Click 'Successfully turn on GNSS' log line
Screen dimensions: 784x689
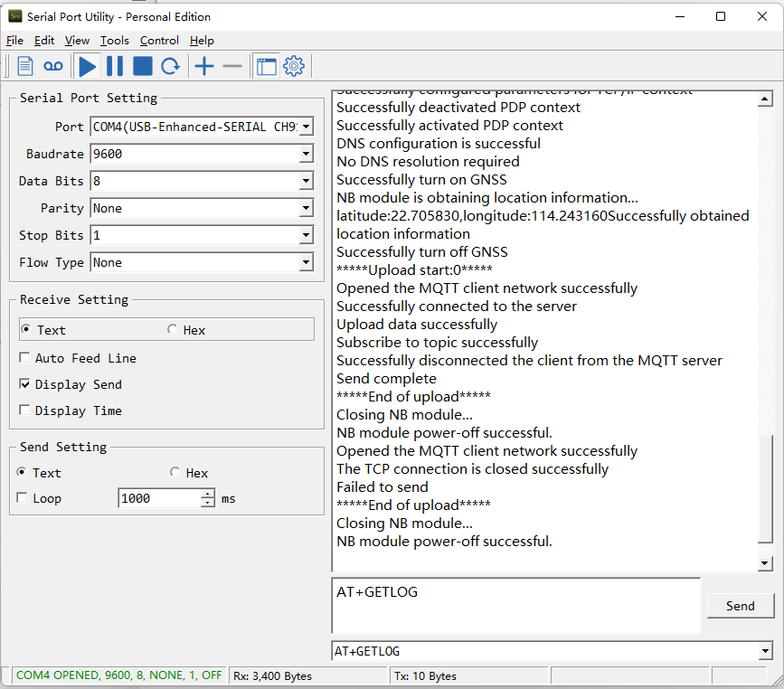point(421,180)
